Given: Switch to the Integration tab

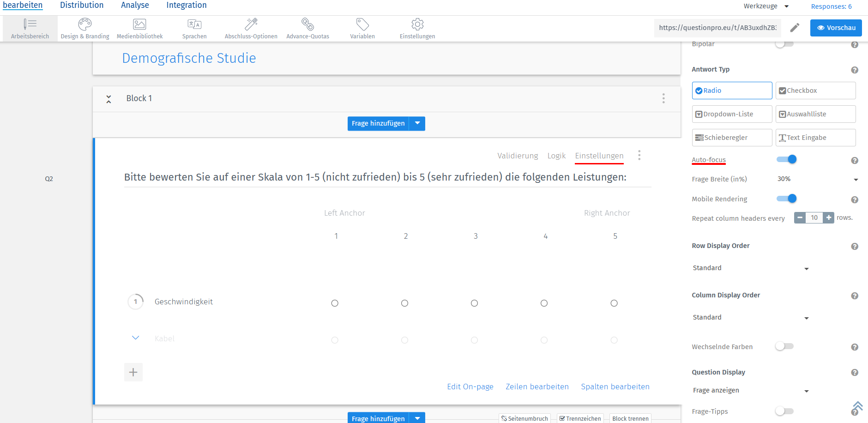Looking at the screenshot, I should (187, 5).
